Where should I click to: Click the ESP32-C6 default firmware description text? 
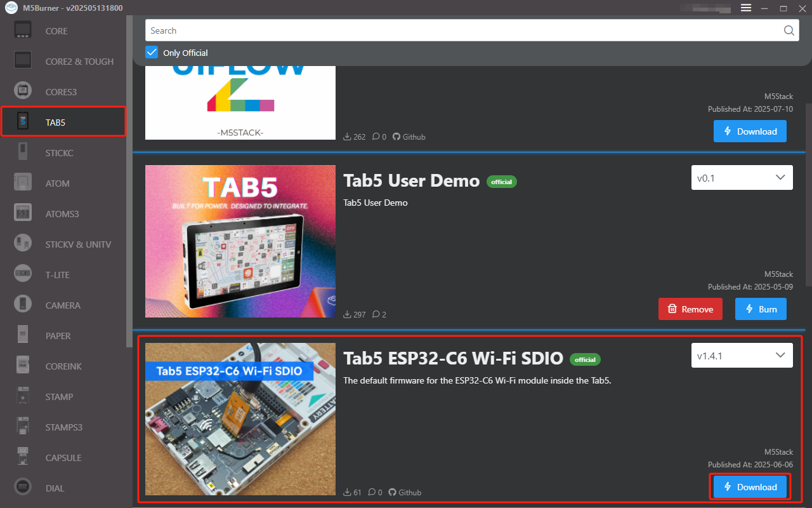pos(477,381)
